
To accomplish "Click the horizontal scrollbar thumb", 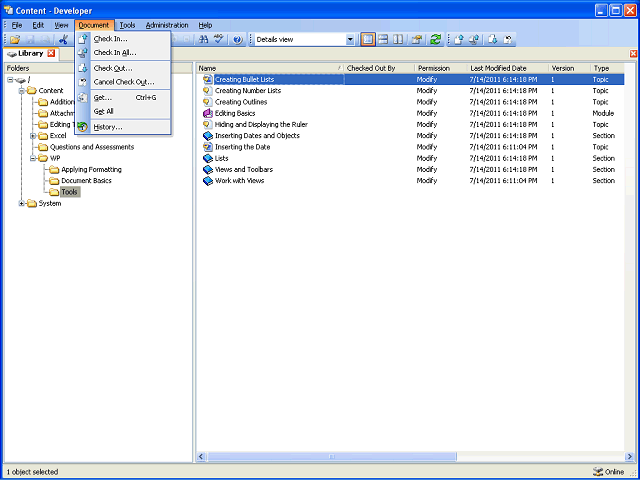I will point(332,456).
